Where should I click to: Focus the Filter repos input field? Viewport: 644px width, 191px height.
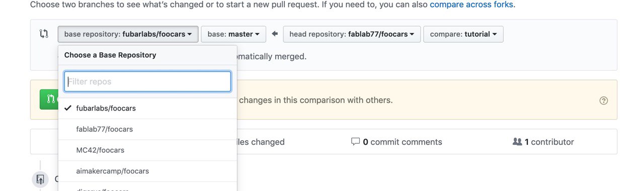coord(147,81)
